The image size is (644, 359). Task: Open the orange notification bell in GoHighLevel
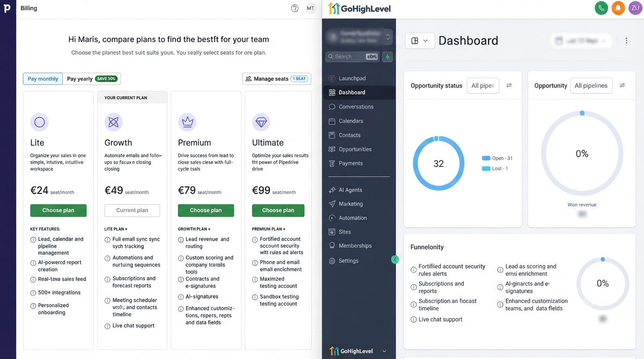(x=618, y=8)
